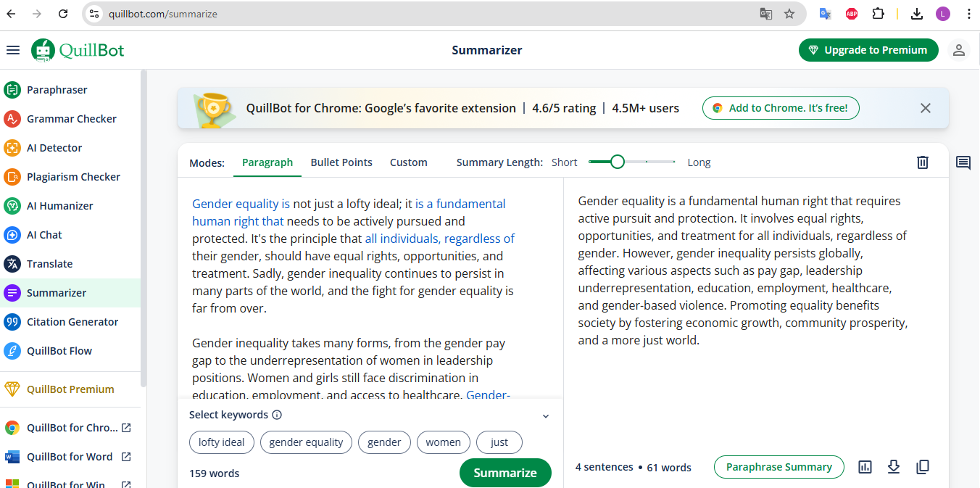Switch to Custom mode
The height and width of the screenshot is (488, 980).
[x=409, y=162]
